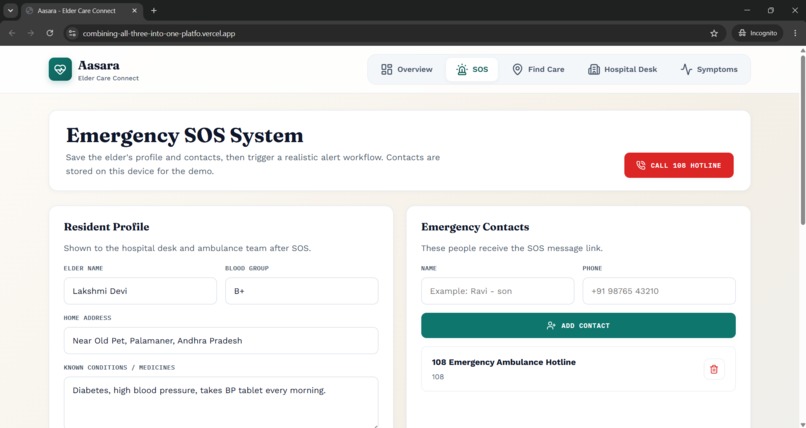Viewport: 806px width, 428px height.
Task: Open the Overview tab
Action: 407,69
